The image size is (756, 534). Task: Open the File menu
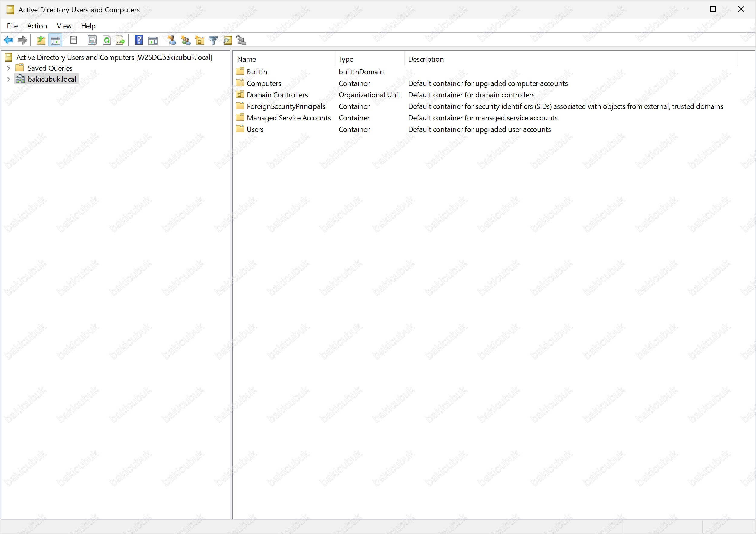(12, 26)
